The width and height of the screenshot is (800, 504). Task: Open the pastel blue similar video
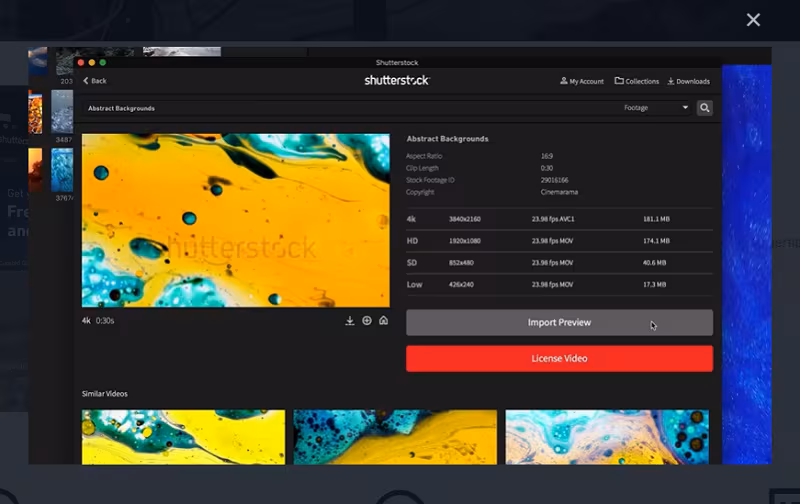pyautogui.click(x=607, y=437)
